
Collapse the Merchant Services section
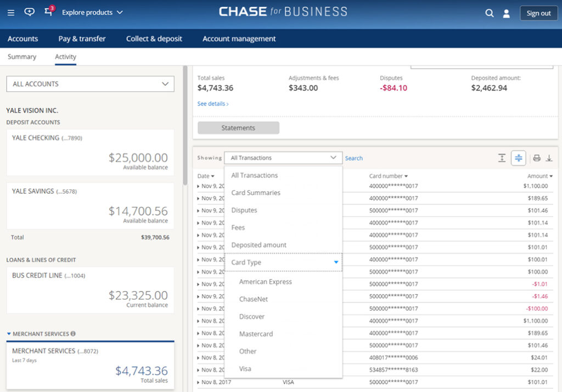(8, 333)
